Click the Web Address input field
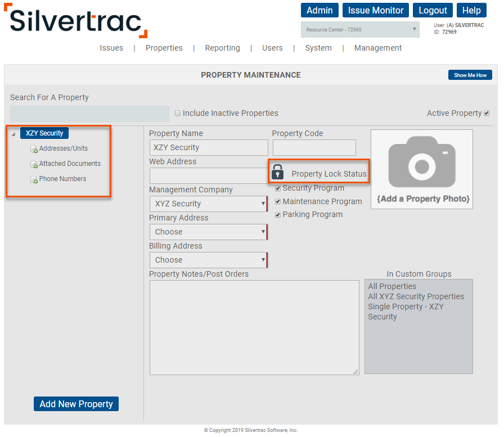Image resolution: width=504 pixels, height=437 pixels. pos(209,176)
